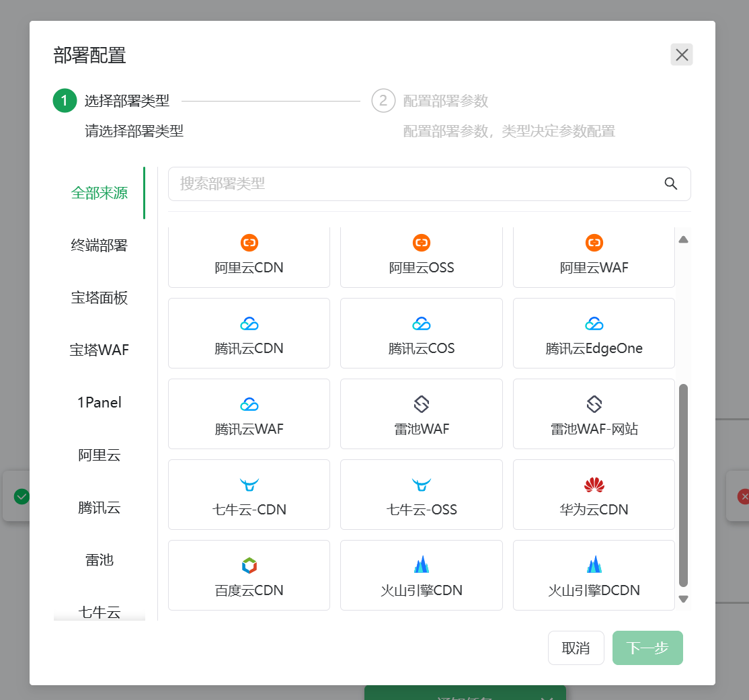Select the 阿里云CDN icon card
Screen dimensions: 749x700
pos(249,243)
